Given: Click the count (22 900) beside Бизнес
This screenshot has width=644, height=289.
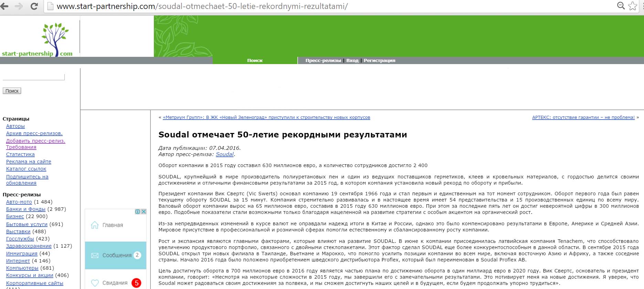Looking at the screenshot, I should click(x=36, y=216).
